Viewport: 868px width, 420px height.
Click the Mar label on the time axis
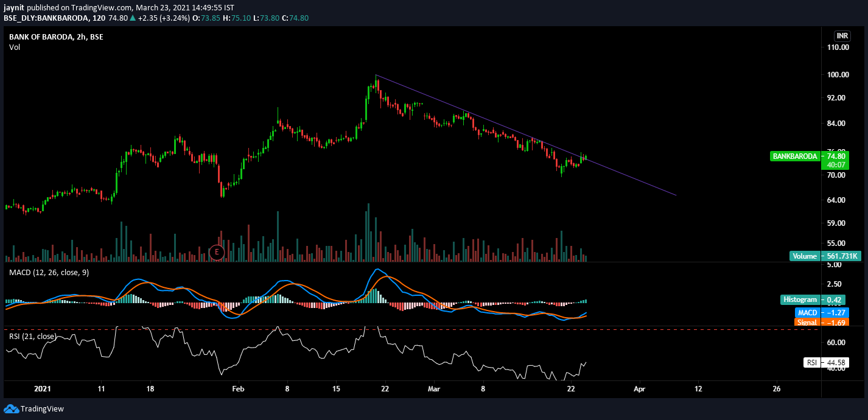click(434, 388)
